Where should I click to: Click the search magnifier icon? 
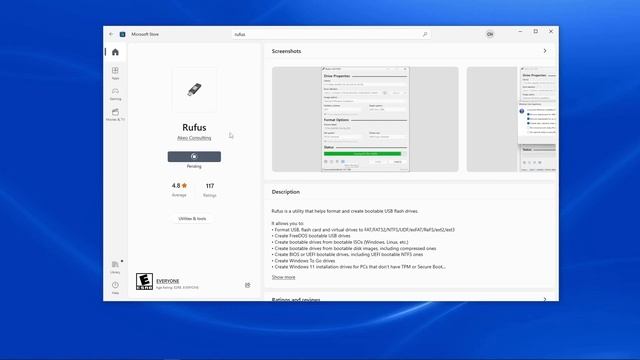pyautogui.click(x=424, y=34)
